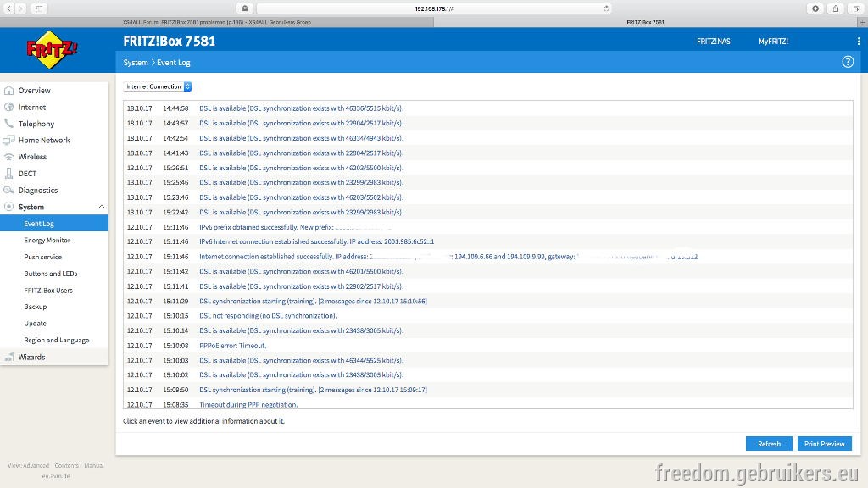Switch to the XS4ALL Forum browser tab
This screenshot has width=868, height=488.
pyautogui.click(x=217, y=22)
